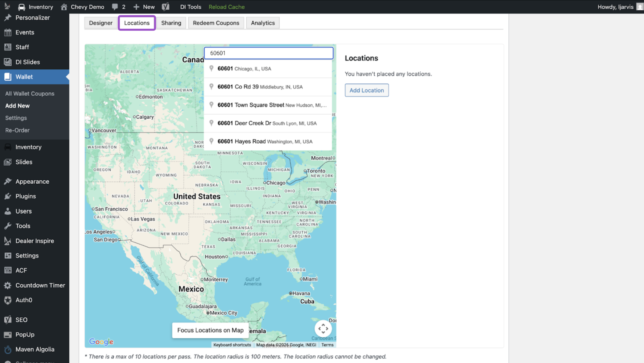
Task: Click the user avatar next to Howdy
Action: pyautogui.click(x=640, y=7)
